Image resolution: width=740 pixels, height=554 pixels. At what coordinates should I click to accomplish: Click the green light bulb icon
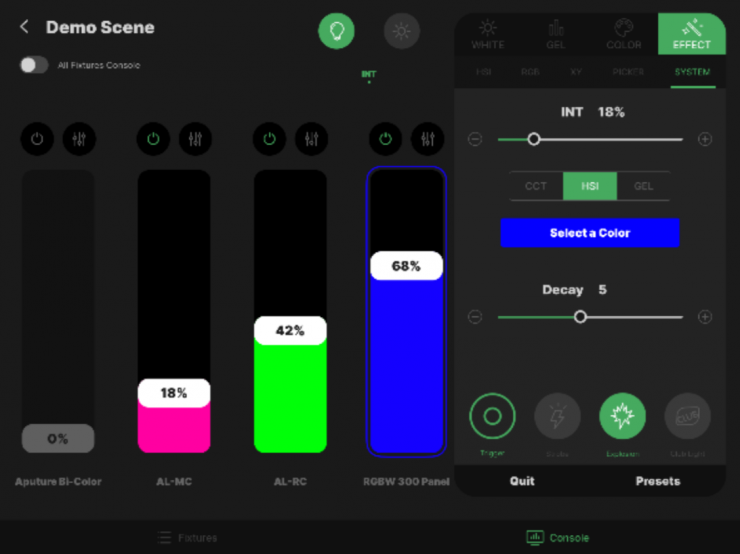[x=336, y=31]
